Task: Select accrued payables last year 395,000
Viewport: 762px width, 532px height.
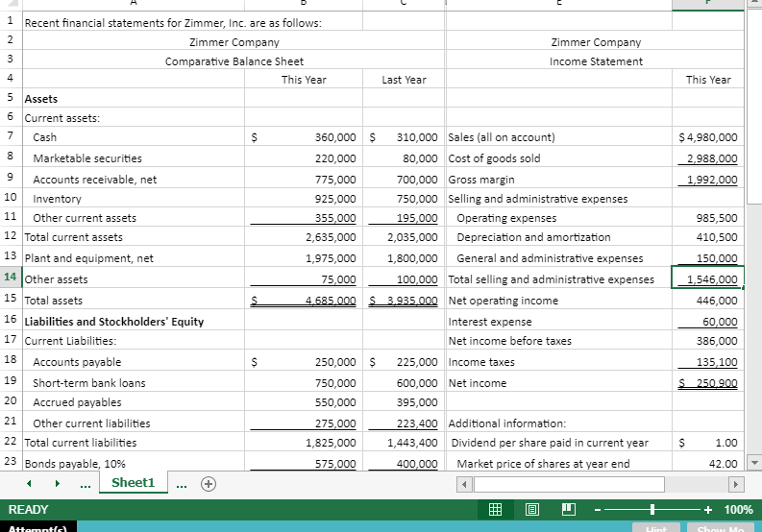Action: click(404, 401)
